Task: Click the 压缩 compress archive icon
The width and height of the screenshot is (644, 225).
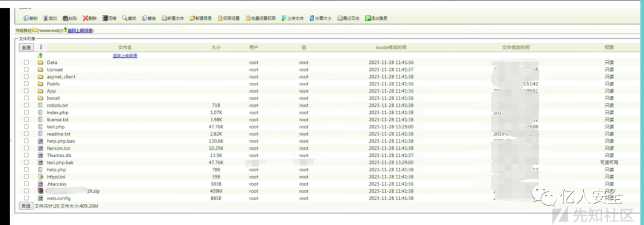Action: pos(105,18)
